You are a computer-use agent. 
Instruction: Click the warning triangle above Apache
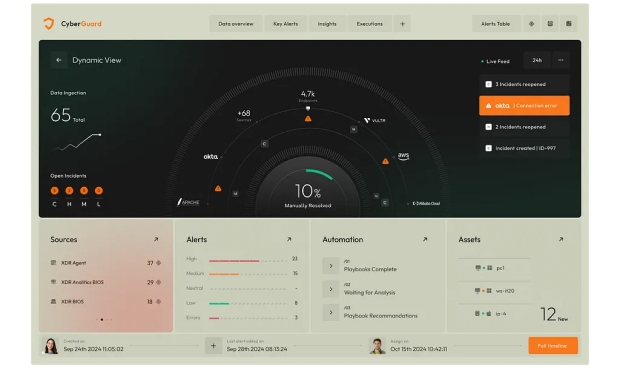click(218, 188)
